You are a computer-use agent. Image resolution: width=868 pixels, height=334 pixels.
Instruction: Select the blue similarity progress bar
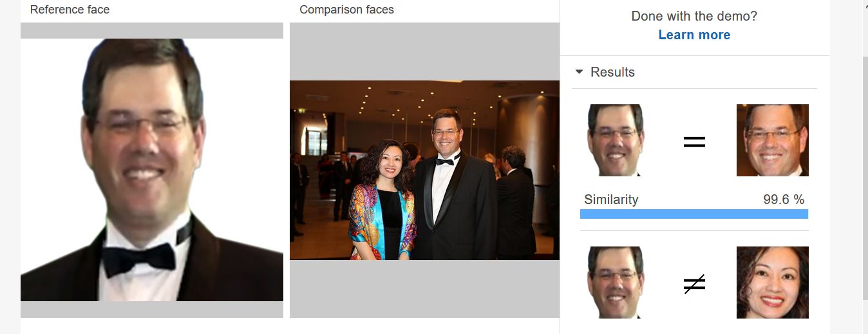pyautogui.click(x=694, y=214)
